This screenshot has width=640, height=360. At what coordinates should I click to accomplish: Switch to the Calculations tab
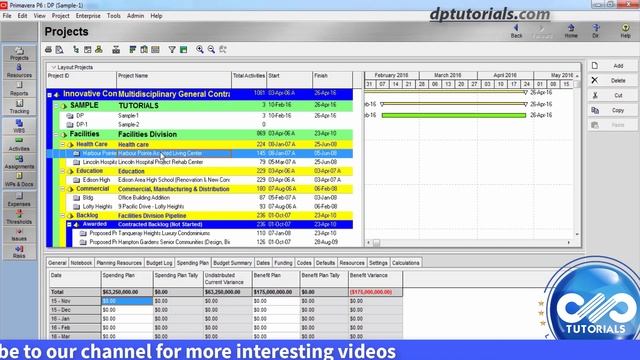405,263
